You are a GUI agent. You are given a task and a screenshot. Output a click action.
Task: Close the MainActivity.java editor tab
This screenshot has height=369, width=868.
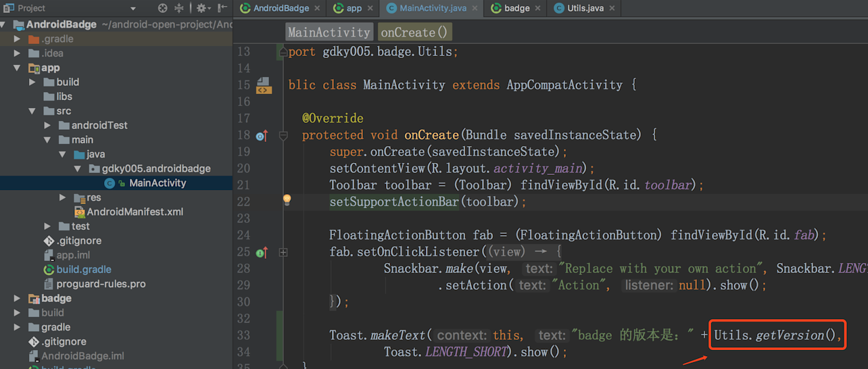coord(476,8)
